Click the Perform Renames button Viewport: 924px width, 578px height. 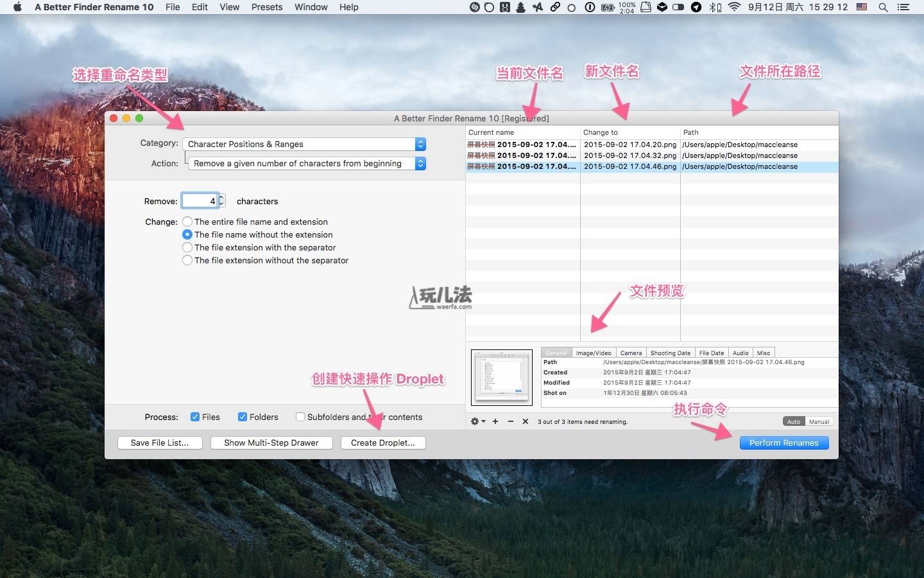click(784, 442)
